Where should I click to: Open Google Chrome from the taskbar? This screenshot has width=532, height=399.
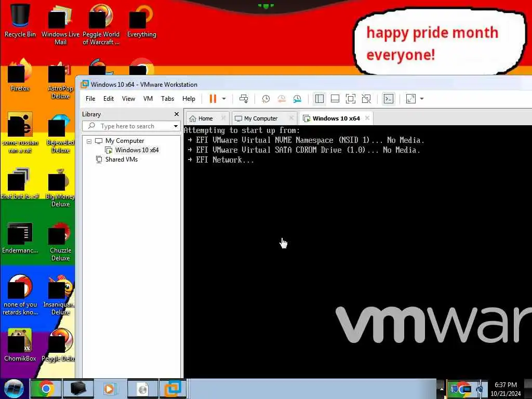46,389
